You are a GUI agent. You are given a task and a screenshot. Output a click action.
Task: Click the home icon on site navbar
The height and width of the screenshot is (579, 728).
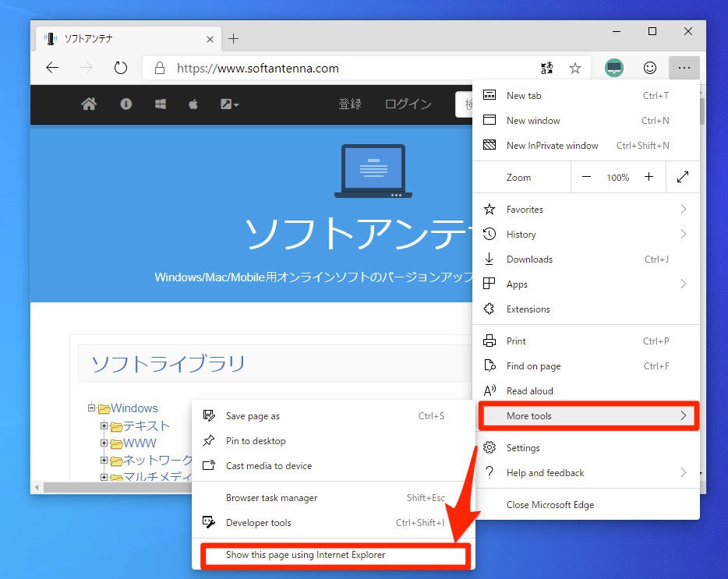(89, 104)
